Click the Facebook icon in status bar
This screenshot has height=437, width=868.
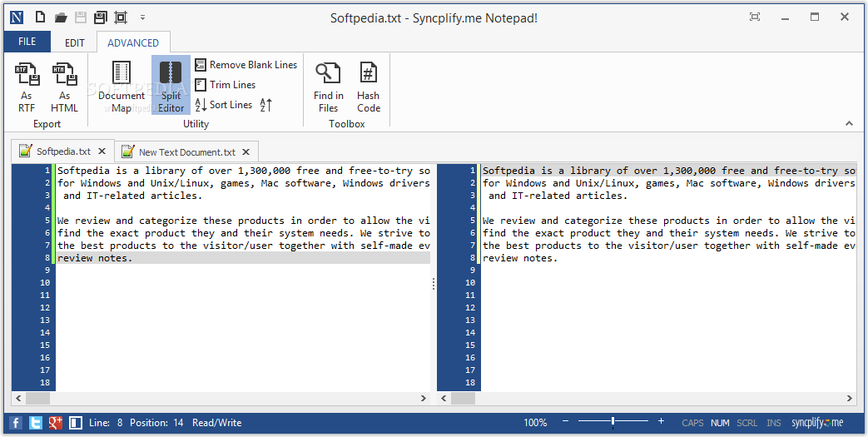pos(17,423)
